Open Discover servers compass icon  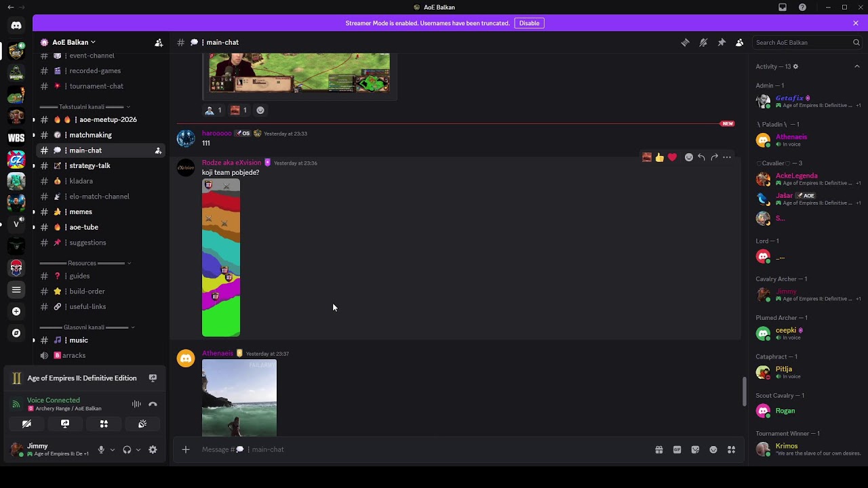16,333
